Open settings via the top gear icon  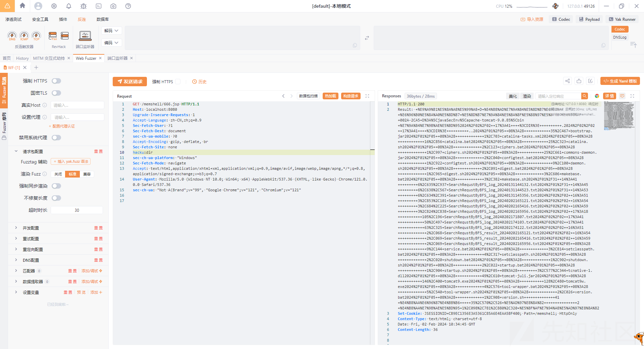[x=54, y=6]
